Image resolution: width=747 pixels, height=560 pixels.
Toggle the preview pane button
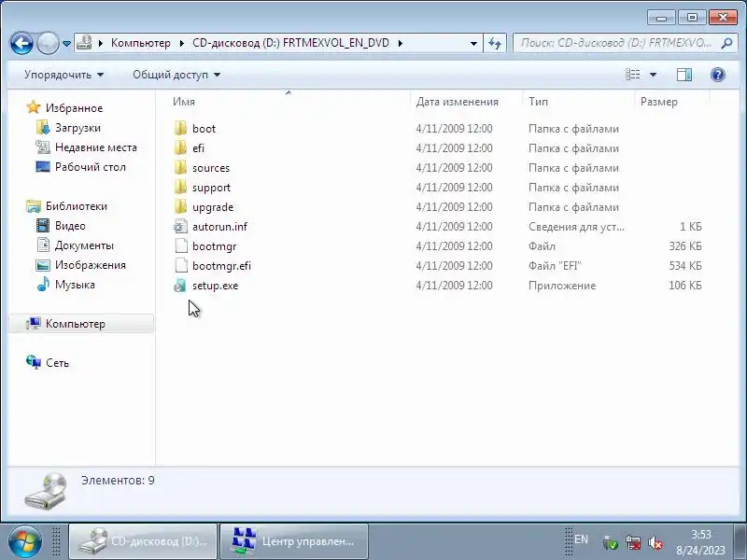point(684,75)
